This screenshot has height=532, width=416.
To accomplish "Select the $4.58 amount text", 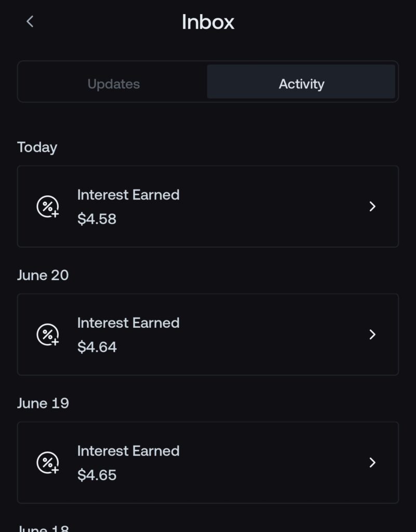I will coord(97,219).
